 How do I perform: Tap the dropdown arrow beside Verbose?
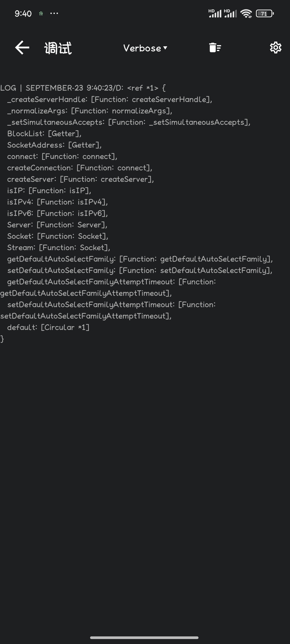tap(165, 48)
